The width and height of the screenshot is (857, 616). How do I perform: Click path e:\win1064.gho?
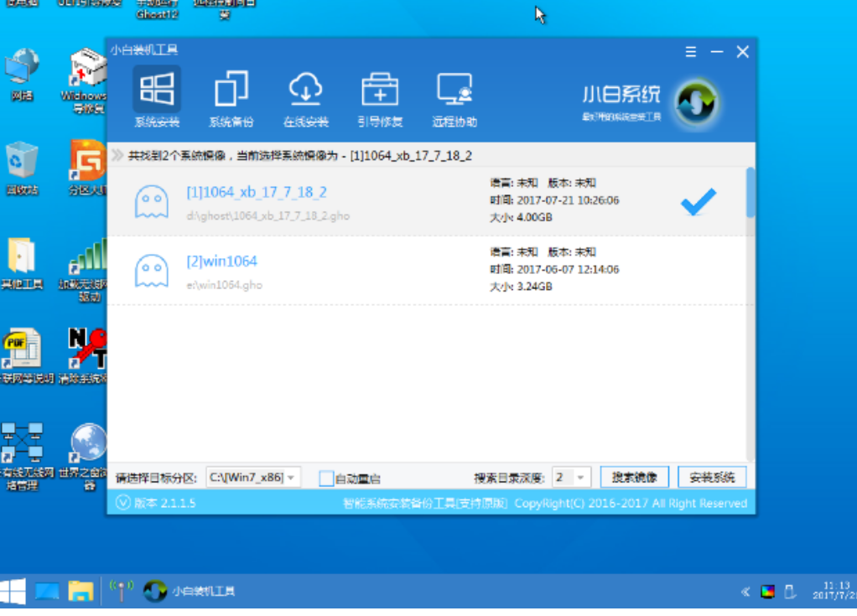[224, 285]
